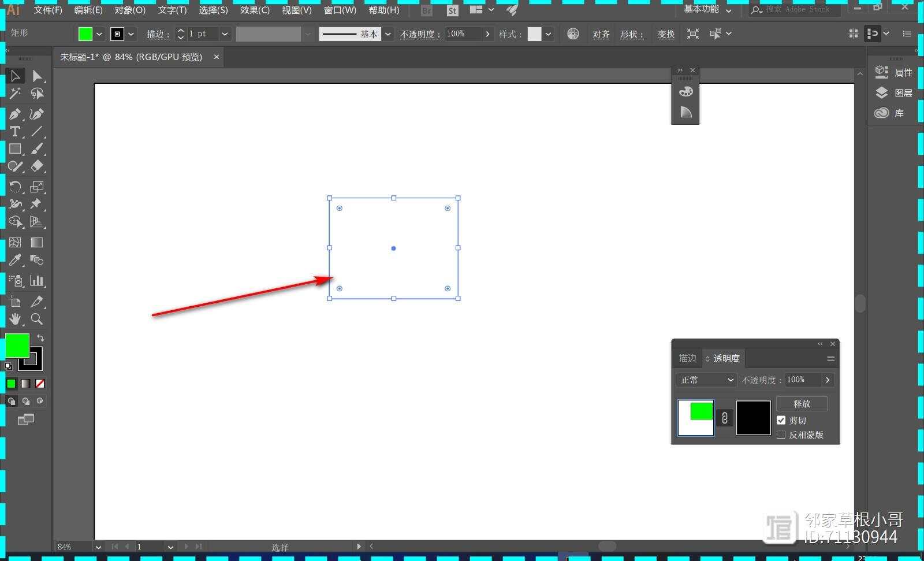Click the 释放 release mask button

(x=802, y=403)
